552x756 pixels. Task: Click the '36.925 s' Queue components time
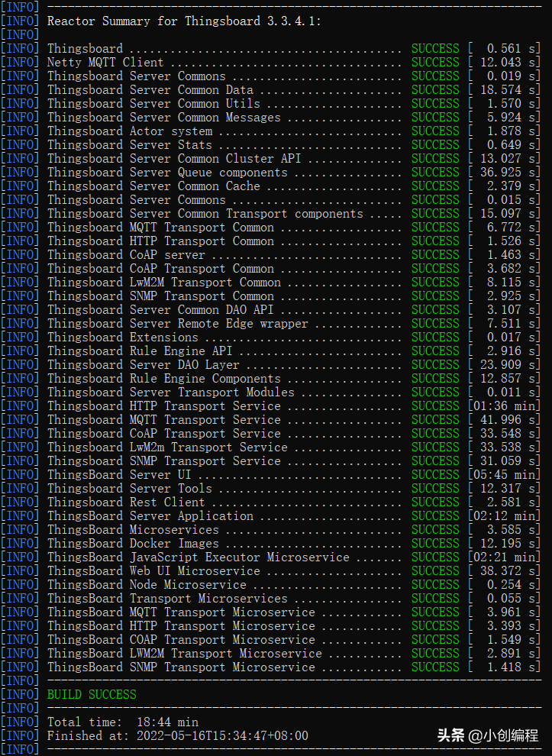pos(507,172)
